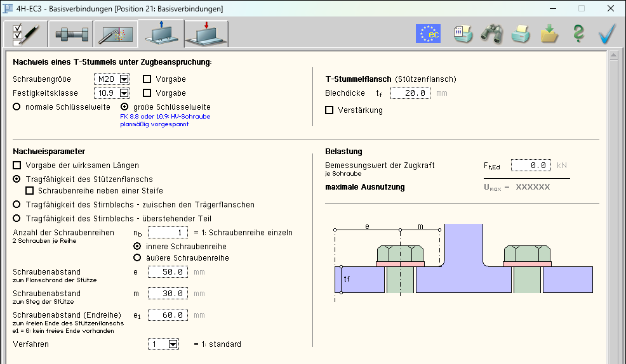The width and height of the screenshot is (626, 364).
Task: Click the folder with download arrow icon
Action: click(x=549, y=34)
